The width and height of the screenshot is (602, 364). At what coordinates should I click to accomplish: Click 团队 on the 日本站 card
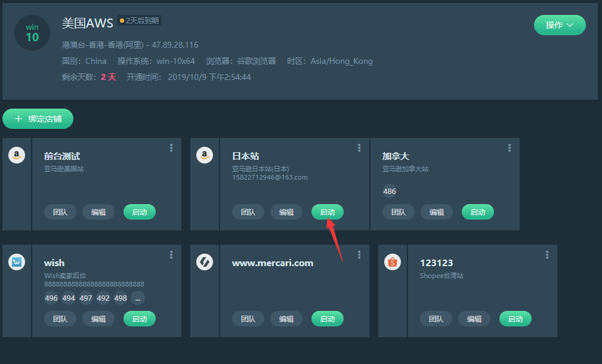click(x=248, y=212)
